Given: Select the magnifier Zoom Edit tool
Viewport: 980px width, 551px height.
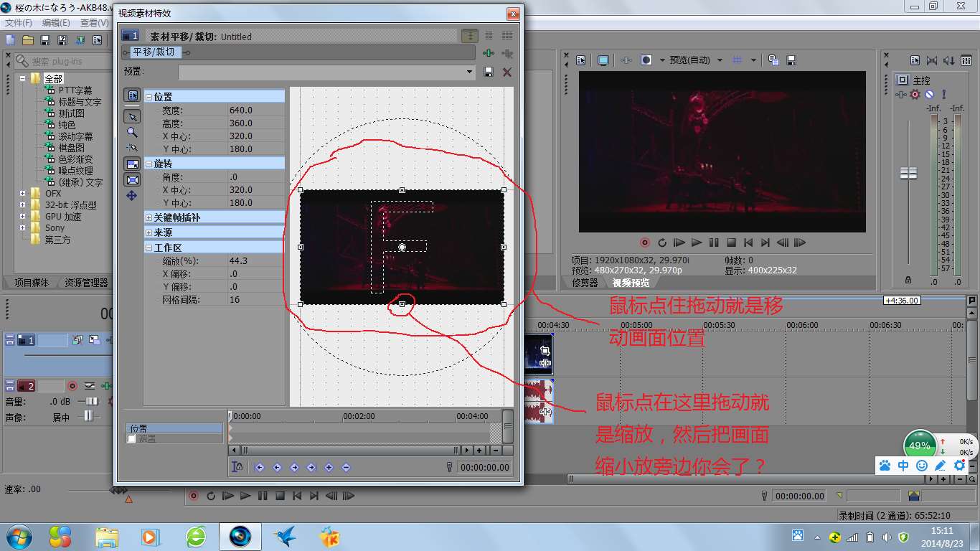Looking at the screenshot, I should coord(132,132).
